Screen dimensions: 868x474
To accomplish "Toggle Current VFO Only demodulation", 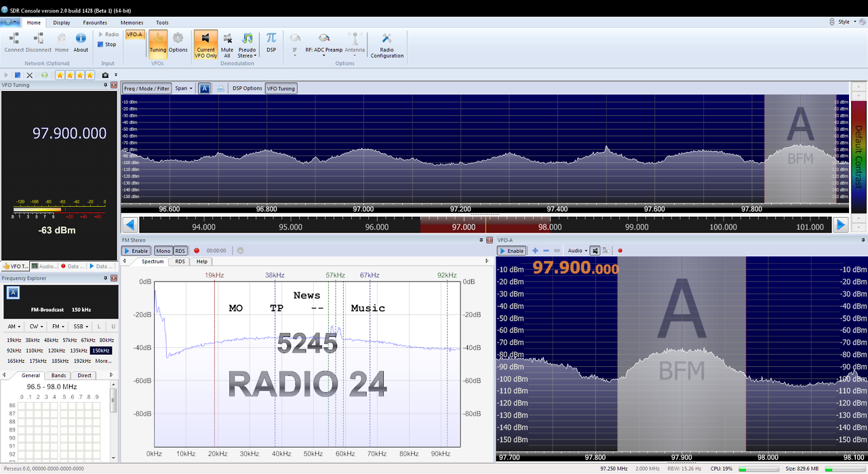I will click(x=205, y=45).
